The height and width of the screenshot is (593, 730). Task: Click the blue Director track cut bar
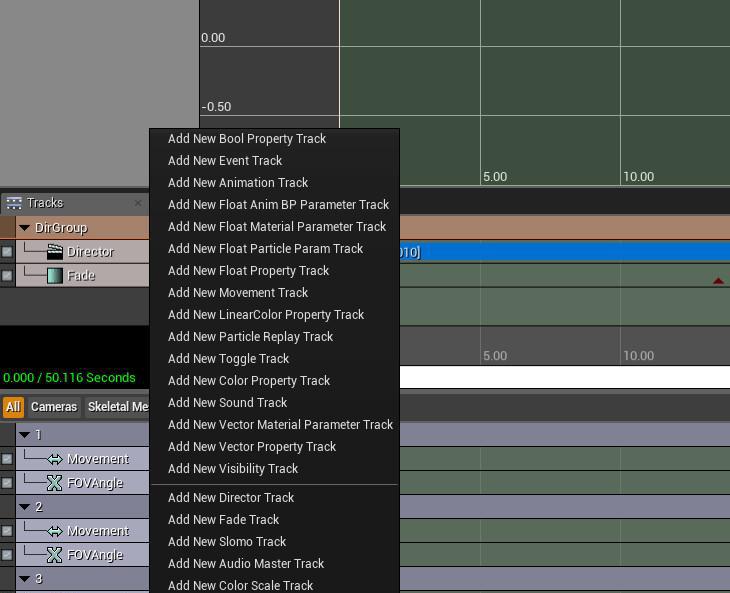[x=565, y=252]
